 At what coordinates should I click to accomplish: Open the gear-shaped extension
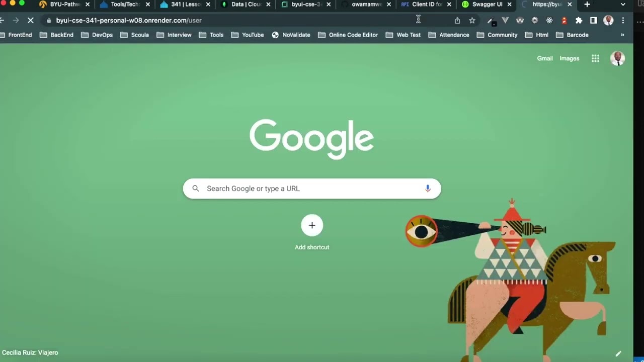click(534, 21)
